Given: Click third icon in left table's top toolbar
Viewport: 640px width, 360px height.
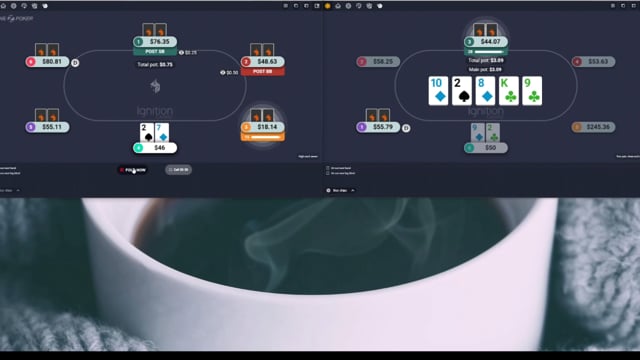Looking at the screenshot, I should 24,6.
